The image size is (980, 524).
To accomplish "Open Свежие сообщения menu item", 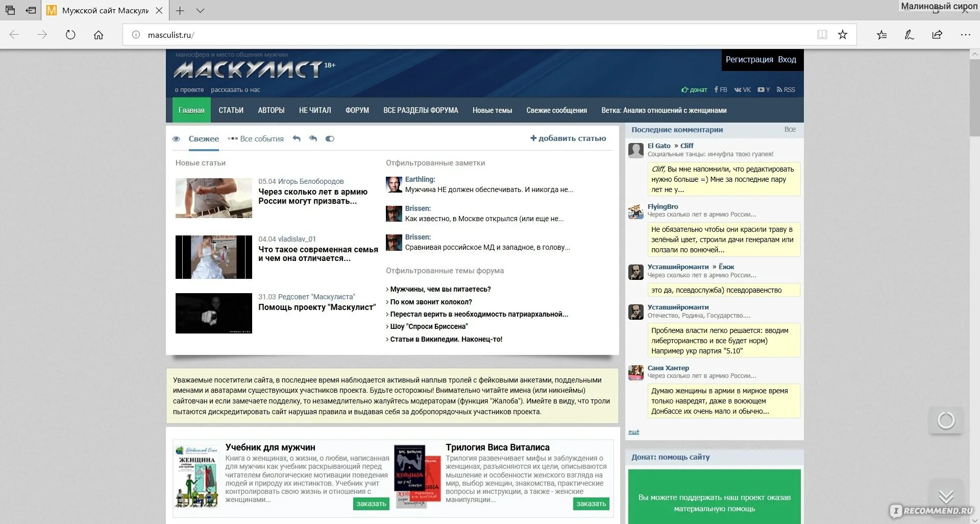I will tap(556, 110).
